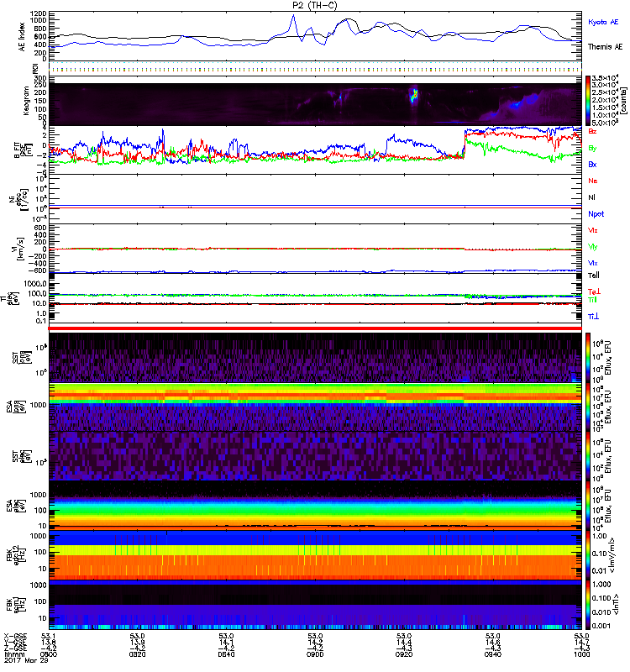Click the '0900' time tick label
This screenshot has height=672, width=630.
315,654
